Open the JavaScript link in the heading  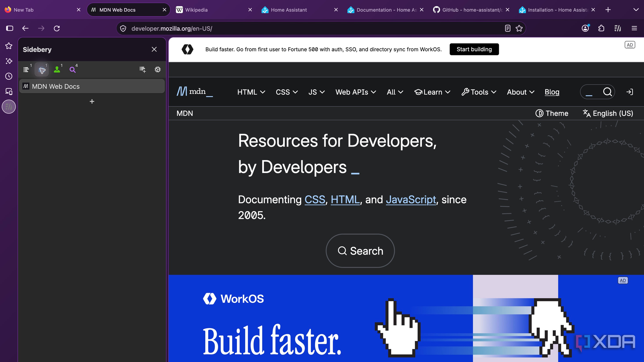[x=411, y=200]
